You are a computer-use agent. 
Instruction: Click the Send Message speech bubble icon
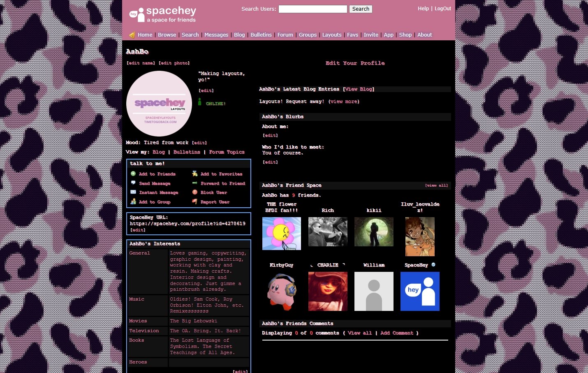pyautogui.click(x=133, y=183)
